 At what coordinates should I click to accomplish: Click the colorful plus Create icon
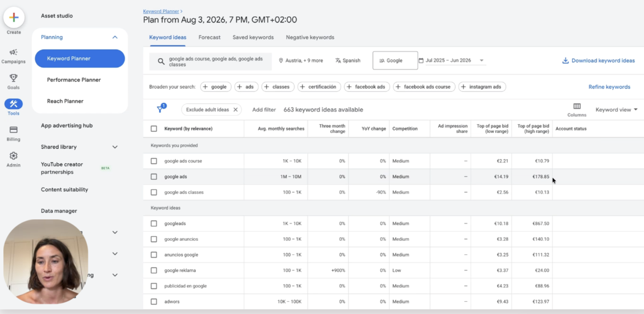(x=14, y=17)
